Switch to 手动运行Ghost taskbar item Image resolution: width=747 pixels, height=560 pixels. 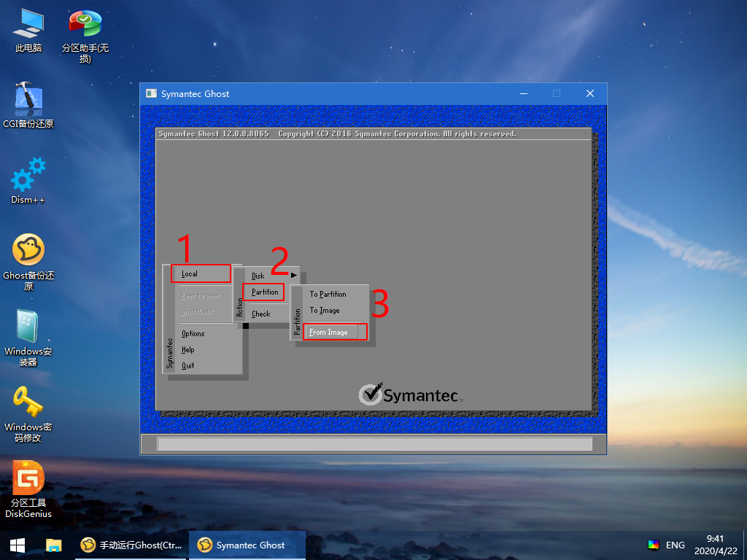[131, 545]
